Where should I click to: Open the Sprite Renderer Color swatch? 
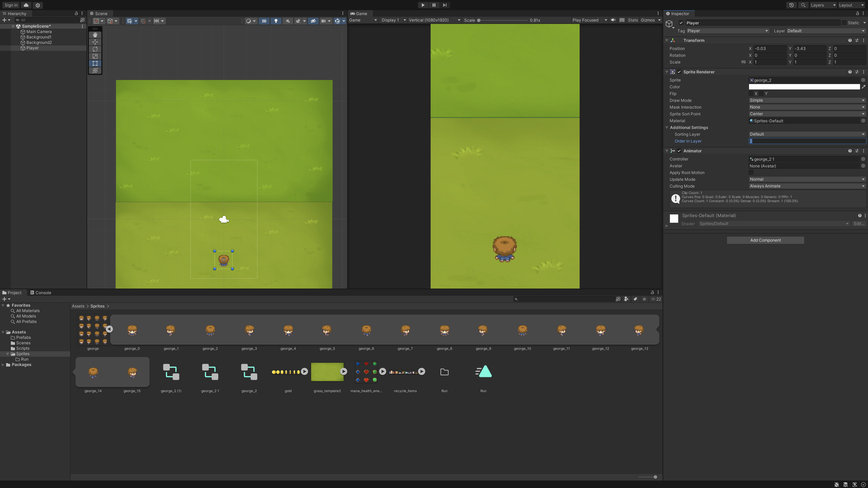point(804,87)
